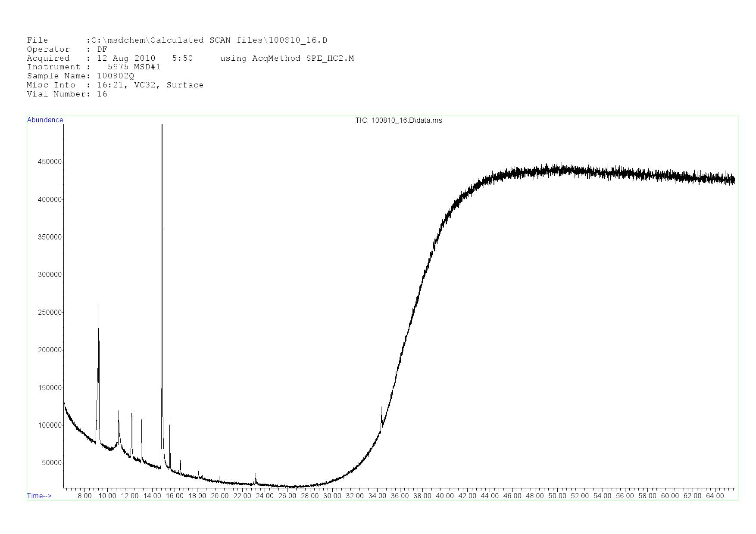This screenshot has height=534, width=756.
Task: Click the peak apex near 9.20 minutes
Action: coord(99,307)
